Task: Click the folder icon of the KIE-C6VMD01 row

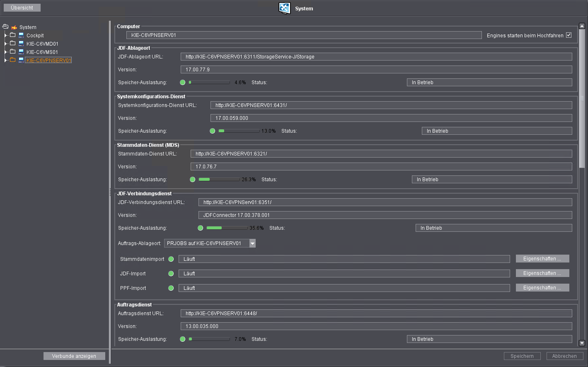Action: pyautogui.click(x=13, y=44)
